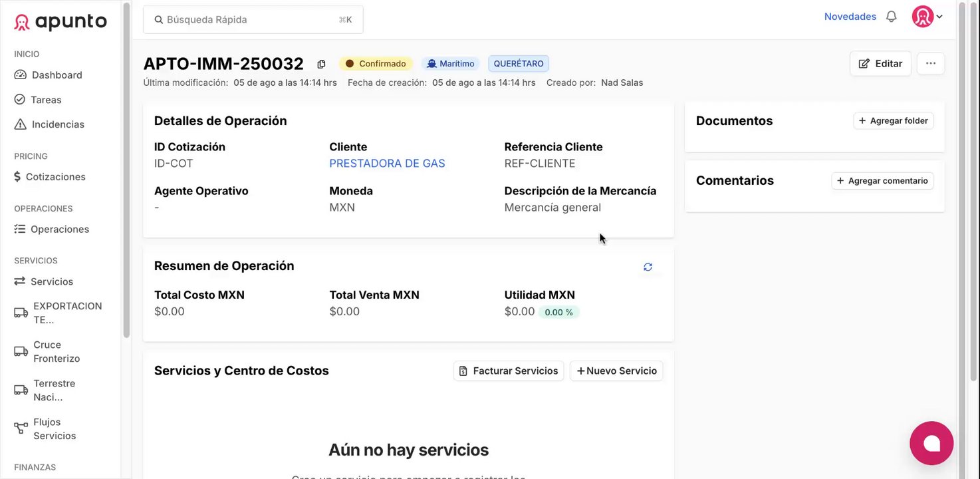Open the PRESTADORA DE GAS client link
Screen dimensions: 980x479
click(x=387, y=164)
